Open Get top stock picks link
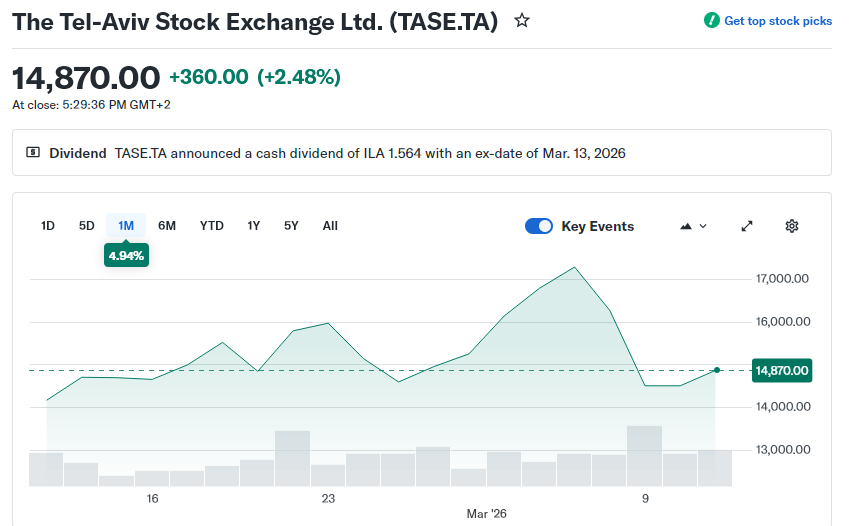Image resolution: width=855 pixels, height=526 pixels. click(777, 21)
